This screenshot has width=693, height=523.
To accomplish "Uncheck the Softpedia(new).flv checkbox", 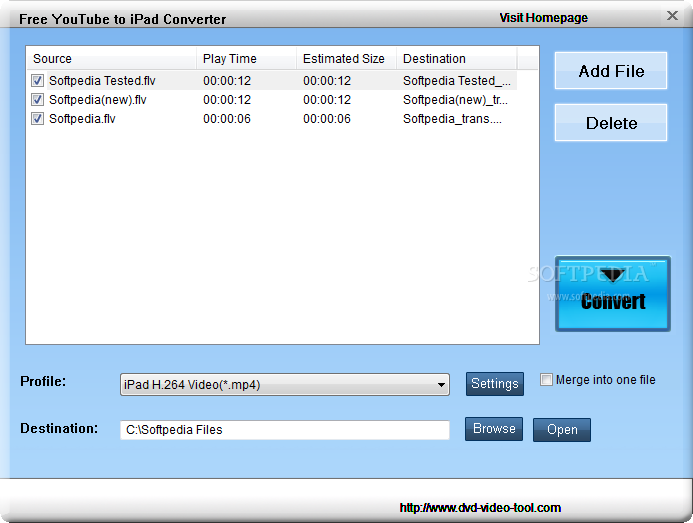I will pos(37,99).
